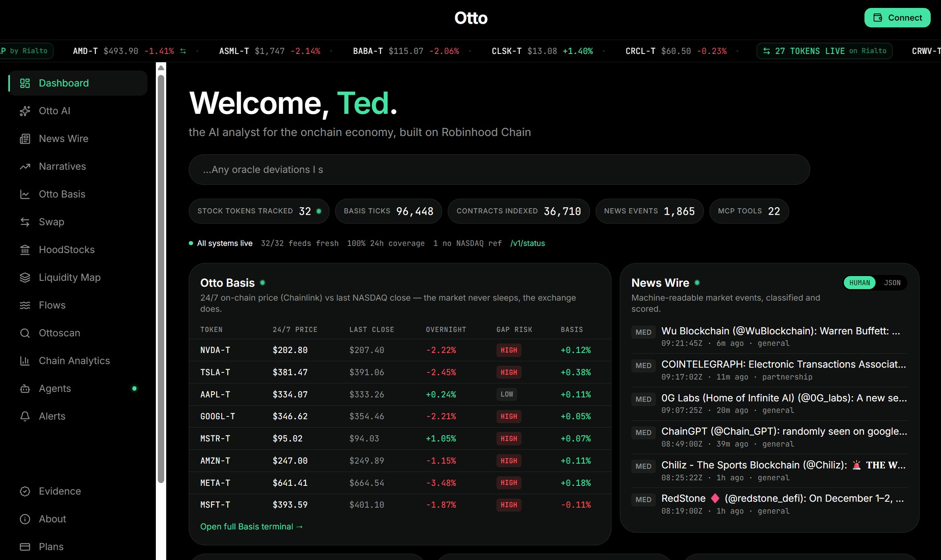Click the MSFT-T basis value -0.11%
This screenshot has height=560, width=941.
[x=576, y=505]
